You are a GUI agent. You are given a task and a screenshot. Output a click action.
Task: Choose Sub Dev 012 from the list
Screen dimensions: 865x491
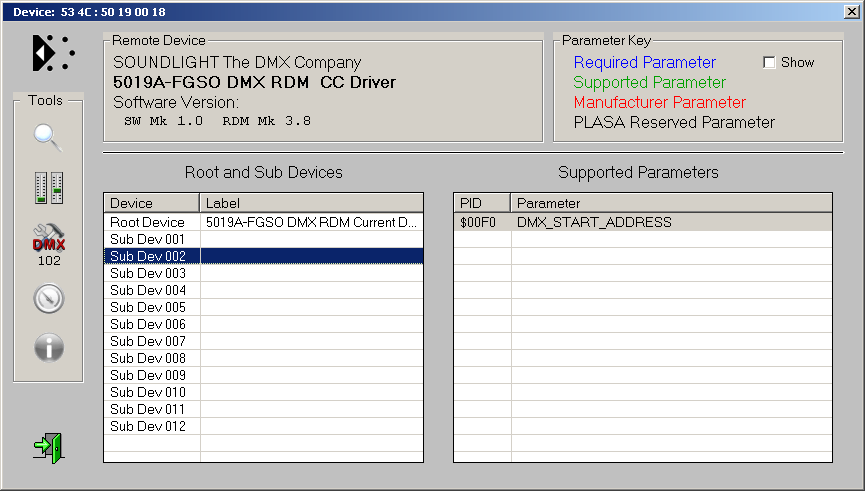(x=148, y=426)
